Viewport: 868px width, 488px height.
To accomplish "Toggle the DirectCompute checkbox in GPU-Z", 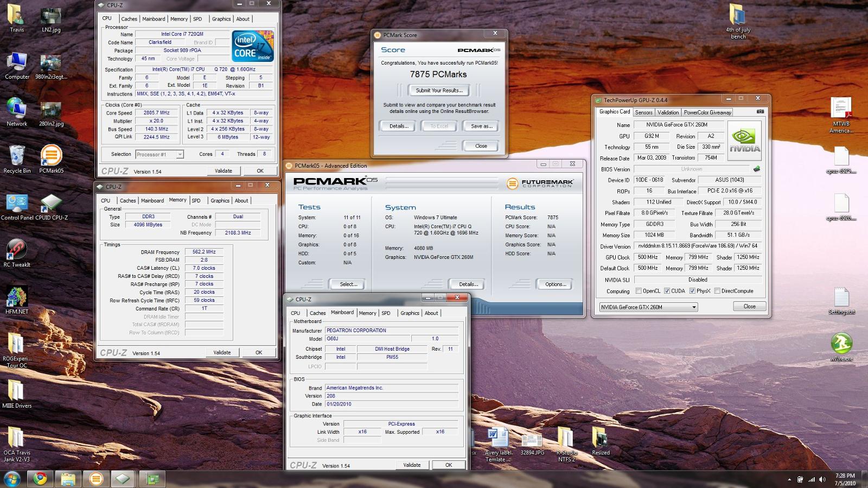I will pyautogui.click(x=717, y=291).
